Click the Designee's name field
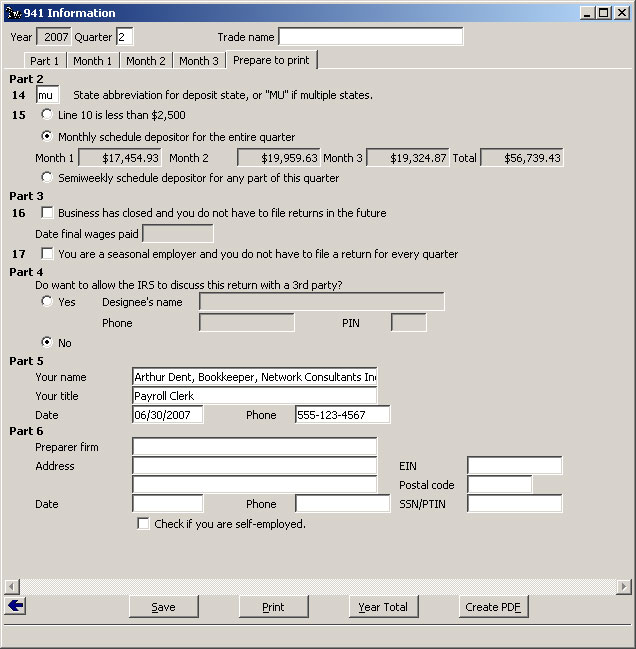The image size is (636, 649). [x=322, y=301]
